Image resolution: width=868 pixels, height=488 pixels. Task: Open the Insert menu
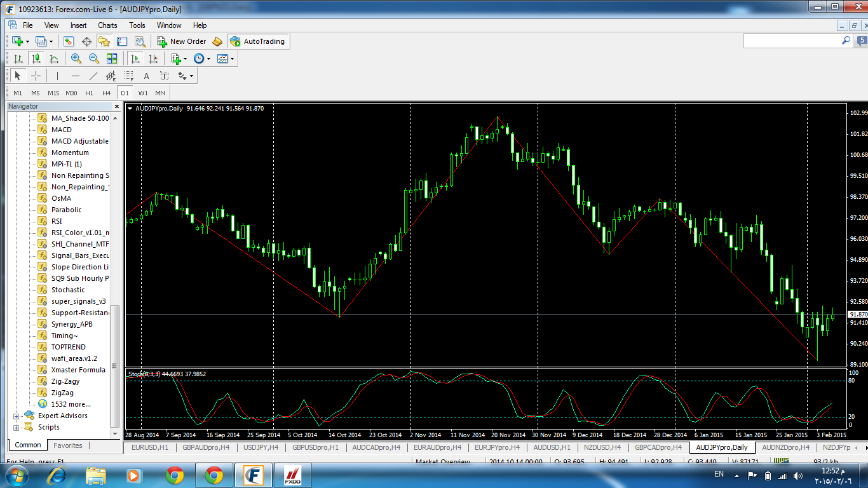coord(79,25)
